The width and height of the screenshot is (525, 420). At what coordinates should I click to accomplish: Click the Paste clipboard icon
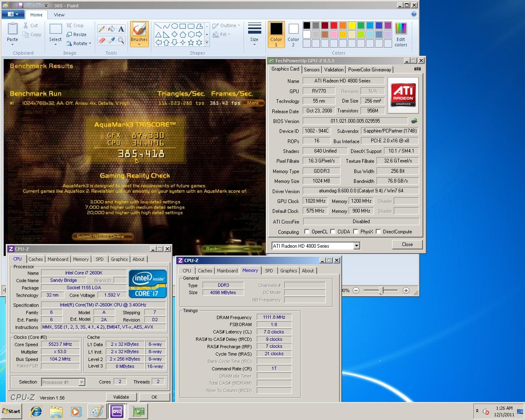pyautogui.click(x=12, y=30)
